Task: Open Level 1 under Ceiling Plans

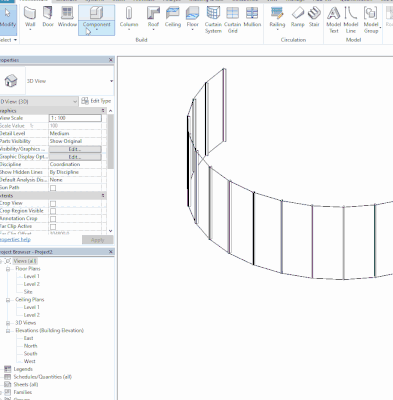Action: tap(31, 307)
